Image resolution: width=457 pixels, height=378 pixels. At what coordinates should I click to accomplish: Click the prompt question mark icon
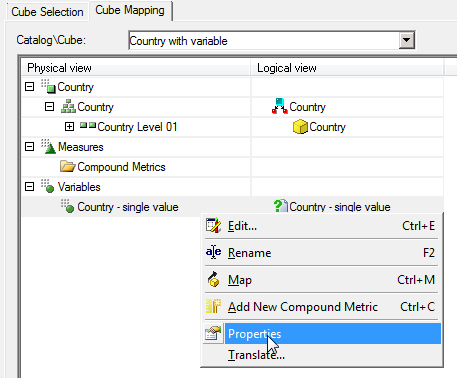[x=280, y=206]
